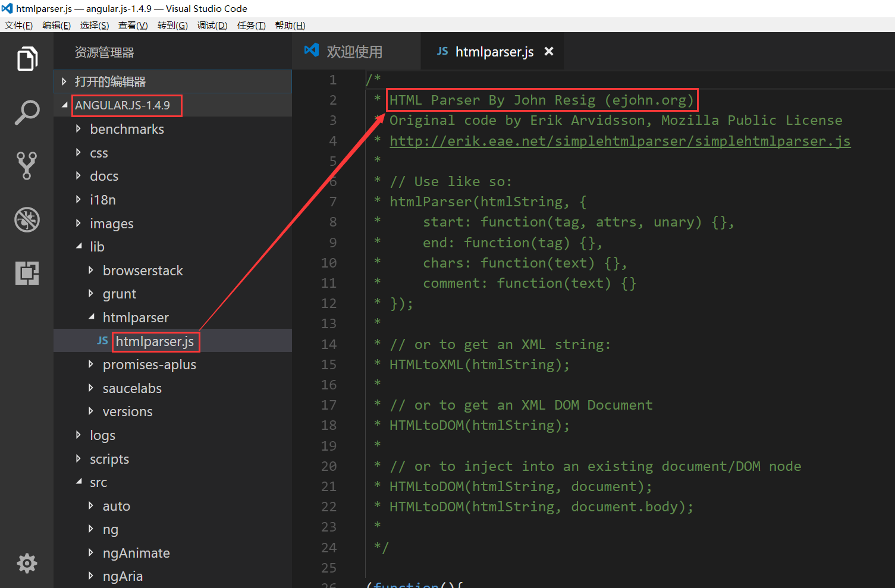Select the ng folder under src

172,529
